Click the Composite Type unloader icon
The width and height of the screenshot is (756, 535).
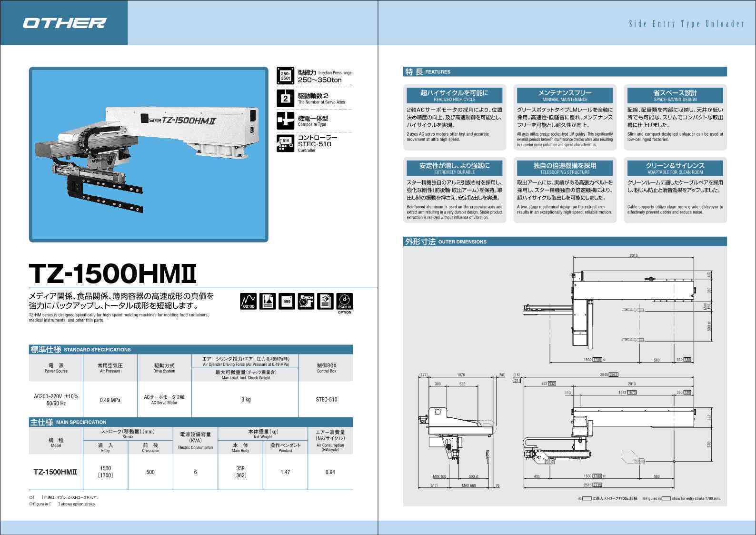pyautogui.click(x=285, y=121)
